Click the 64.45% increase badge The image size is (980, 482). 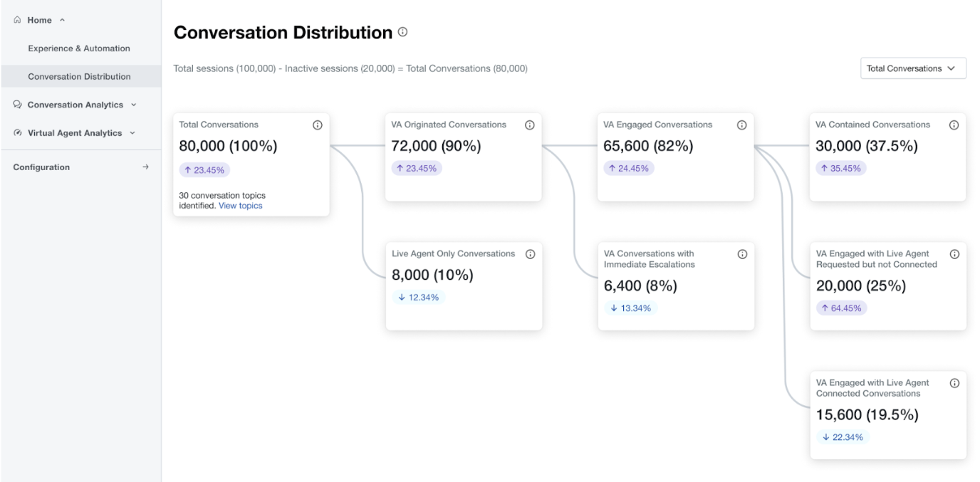(x=841, y=308)
